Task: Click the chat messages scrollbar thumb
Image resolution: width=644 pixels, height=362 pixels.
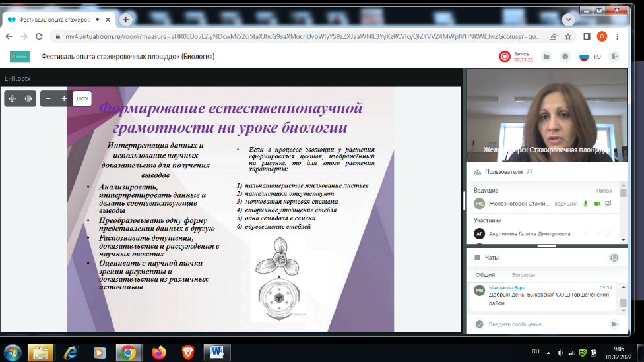Action: (x=624, y=303)
